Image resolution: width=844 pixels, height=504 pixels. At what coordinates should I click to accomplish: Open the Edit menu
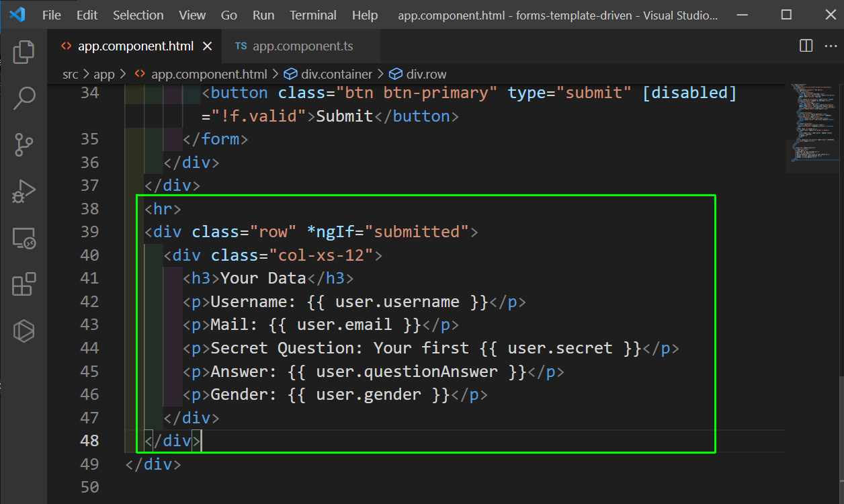click(x=87, y=15)
